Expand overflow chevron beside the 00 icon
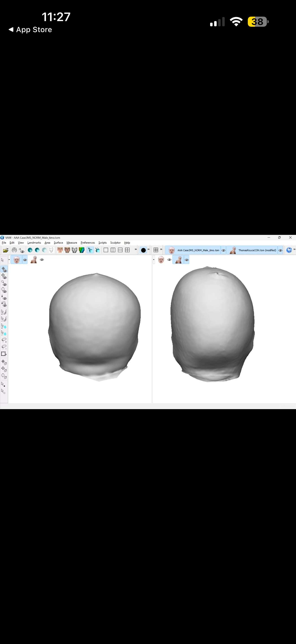This screenshot has height=644, width=296. coord(161,249)
